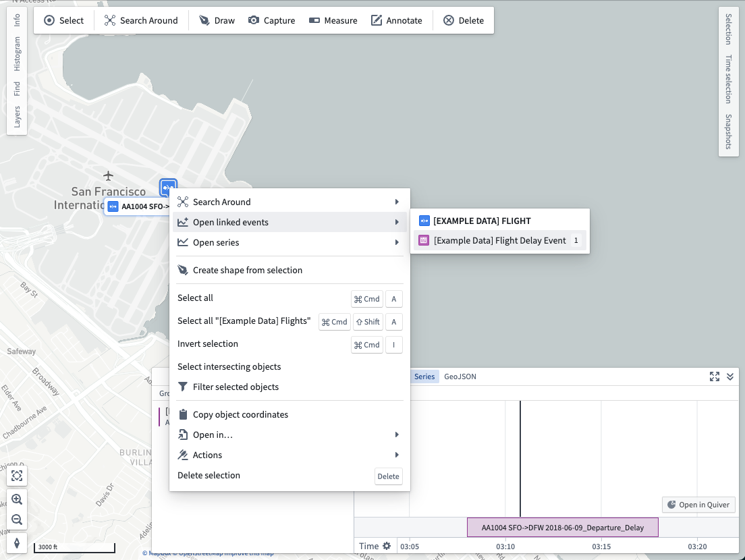Image resolution: width=745 pixels, height=560 pixels.
Task: Choose Filter selected objects
Action: click(x=289, y=387)
